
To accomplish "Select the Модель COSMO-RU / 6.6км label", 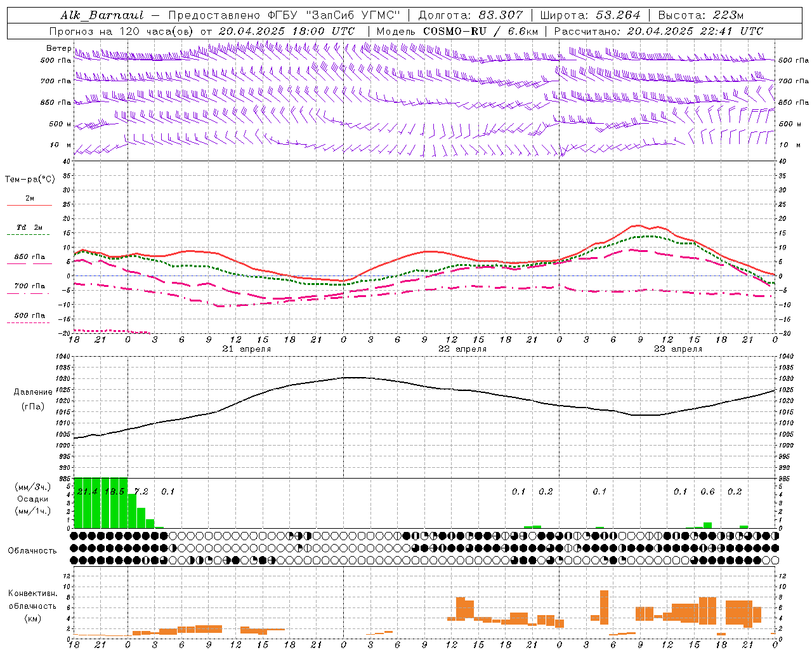I will pyautogui.click(x=457, y=31).
